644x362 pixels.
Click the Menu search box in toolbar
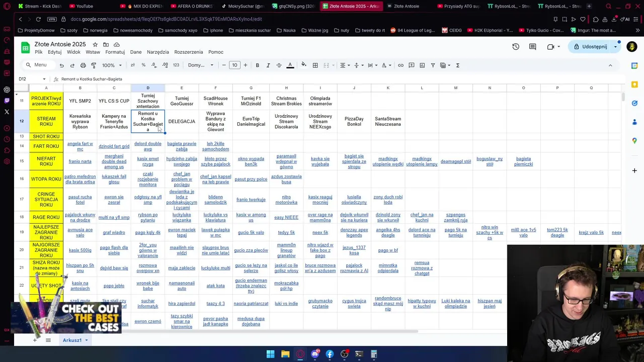37,65
